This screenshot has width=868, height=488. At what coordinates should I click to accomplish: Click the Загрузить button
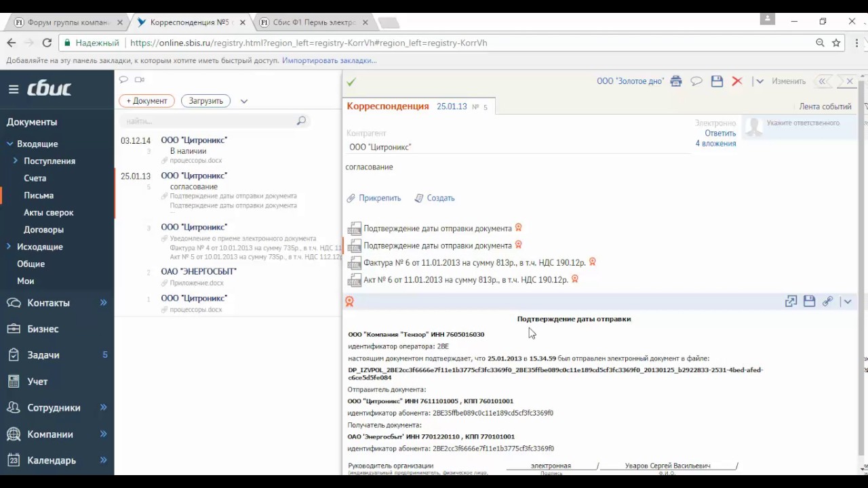(x=205, y=101)
